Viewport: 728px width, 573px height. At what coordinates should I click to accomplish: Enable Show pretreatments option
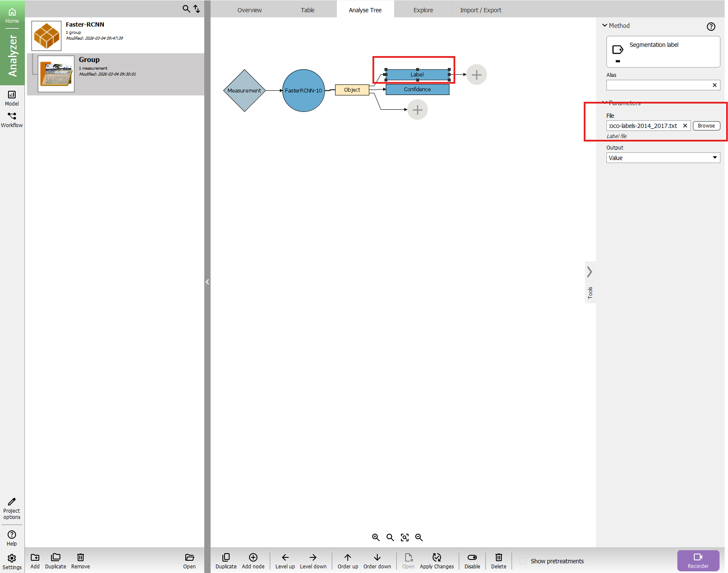[x=523, y=561]
